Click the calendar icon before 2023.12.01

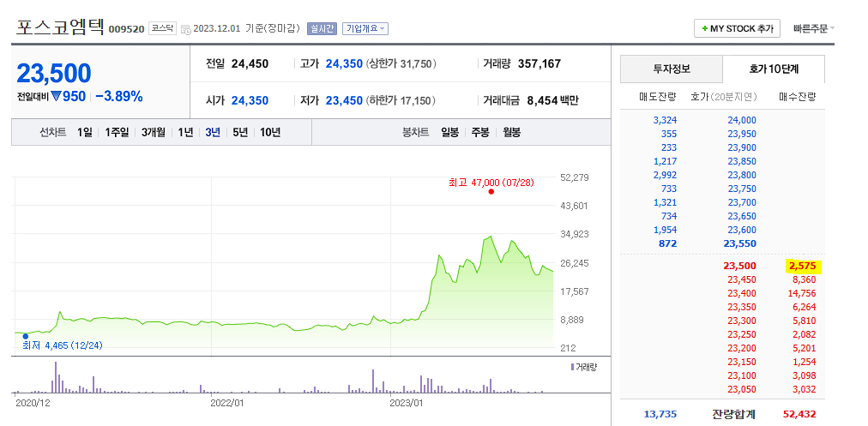coord(185,29)
